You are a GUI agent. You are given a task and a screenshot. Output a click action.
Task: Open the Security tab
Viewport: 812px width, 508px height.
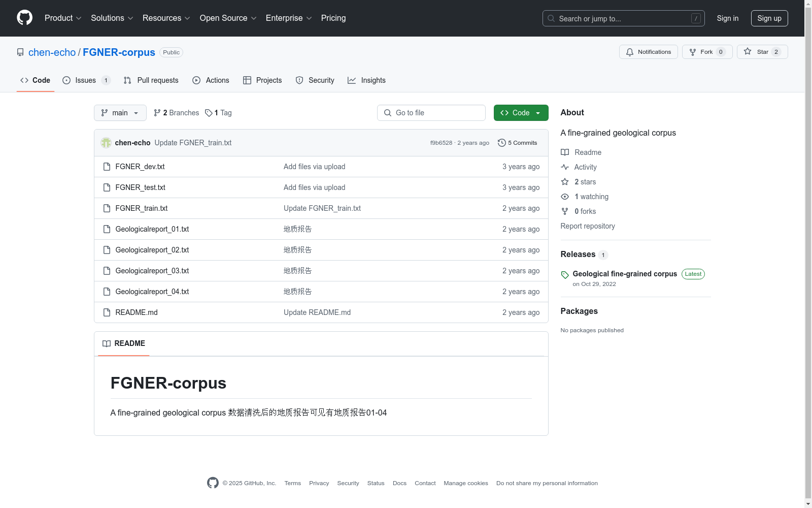click(315, 80)
